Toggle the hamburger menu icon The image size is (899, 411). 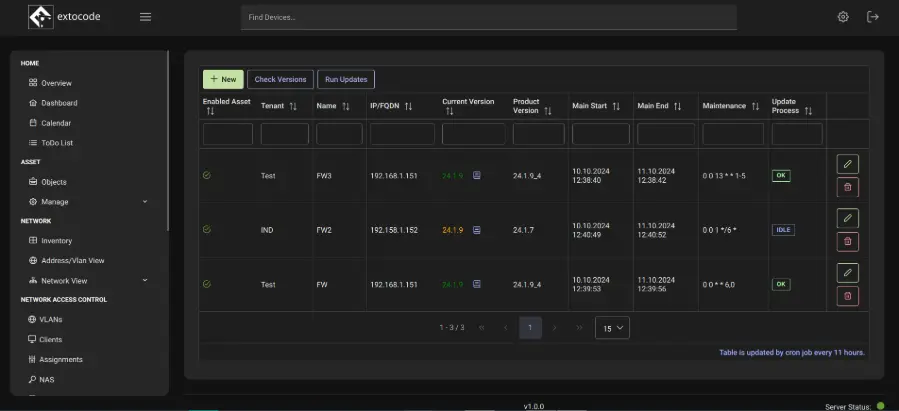(x=146, y=17)
